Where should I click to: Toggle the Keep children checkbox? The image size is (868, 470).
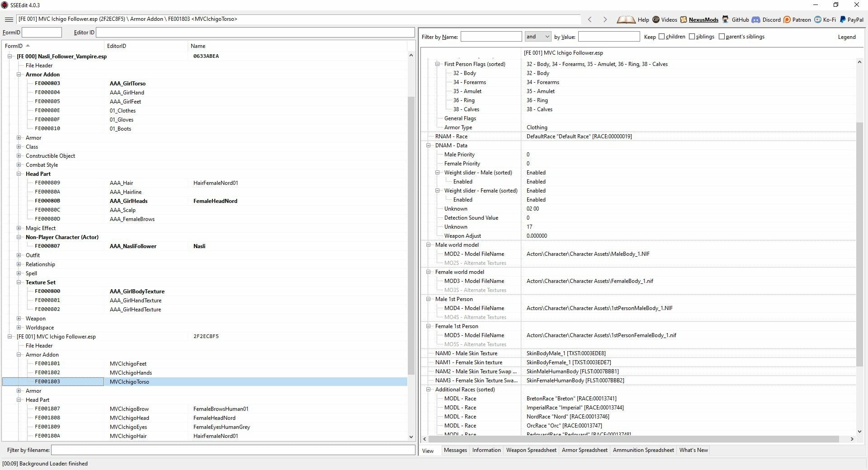(x=662, y=37)
